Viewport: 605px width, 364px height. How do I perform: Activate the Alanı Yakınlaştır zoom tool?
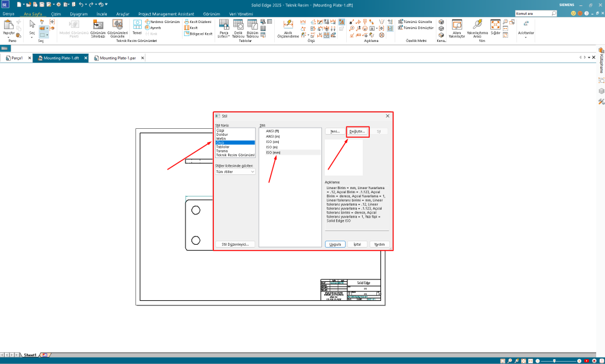tap(457, 25)
